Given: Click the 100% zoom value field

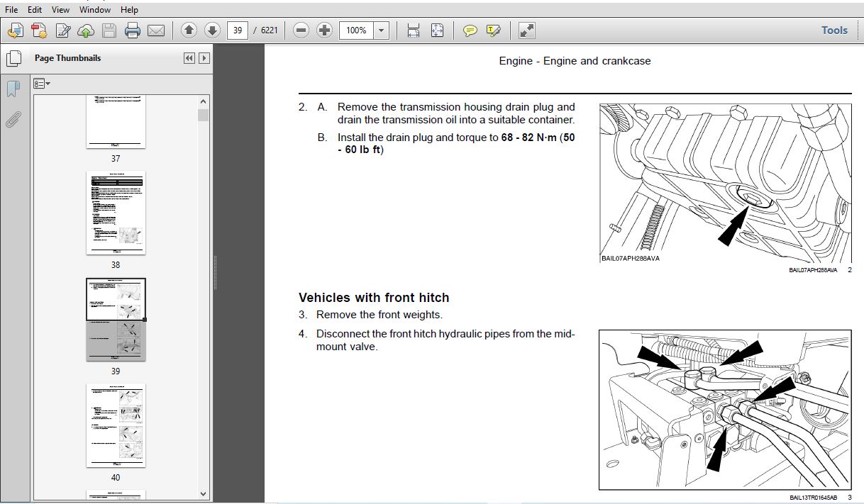Looking at the screenshot, I should click(356, 30).
